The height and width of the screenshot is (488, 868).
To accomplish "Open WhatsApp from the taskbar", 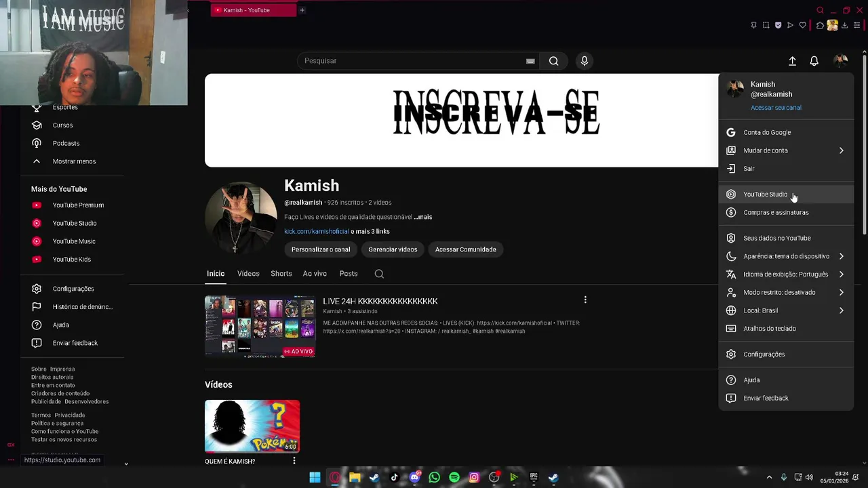I will pyautogui.click(x=435, y=477).
